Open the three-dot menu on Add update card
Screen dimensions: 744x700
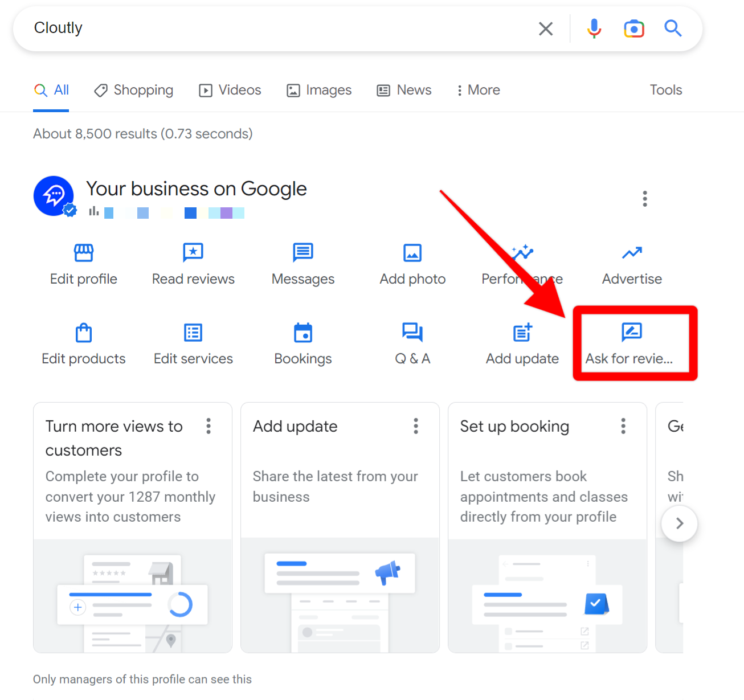(x=416, y=426)
